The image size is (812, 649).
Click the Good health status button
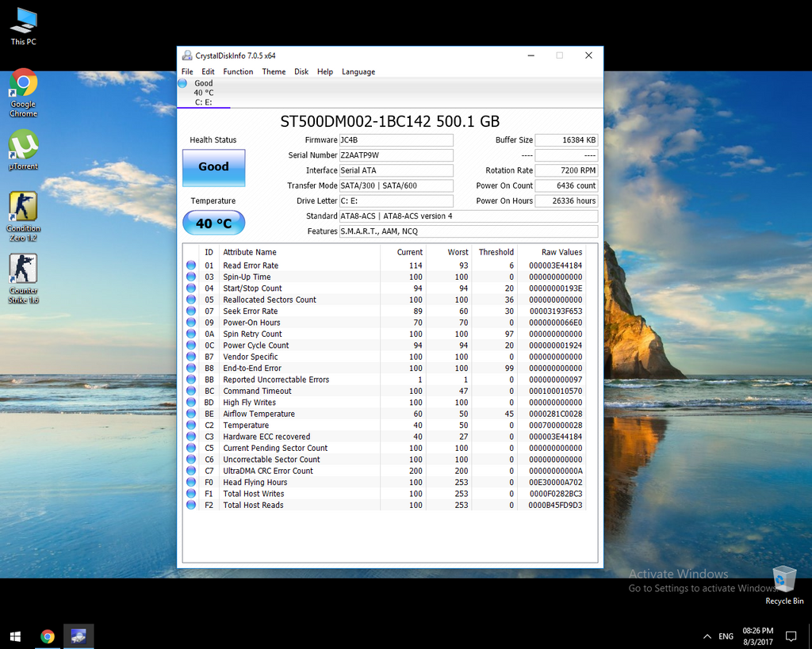[213, 167]
